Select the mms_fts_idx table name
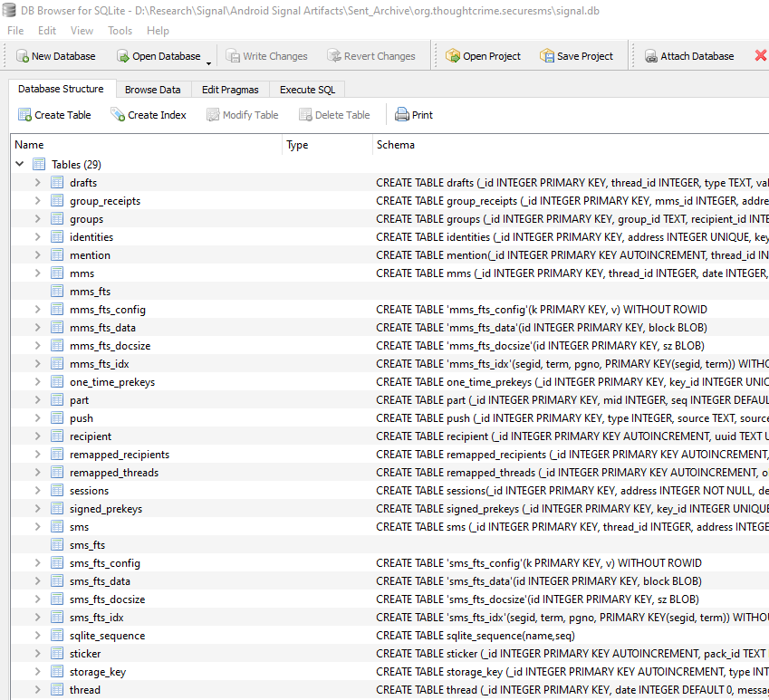 pos(99,364)
